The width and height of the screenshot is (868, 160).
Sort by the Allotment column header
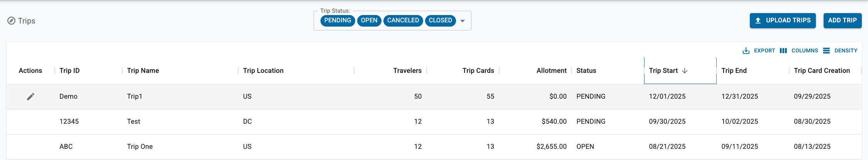(551, 71)
